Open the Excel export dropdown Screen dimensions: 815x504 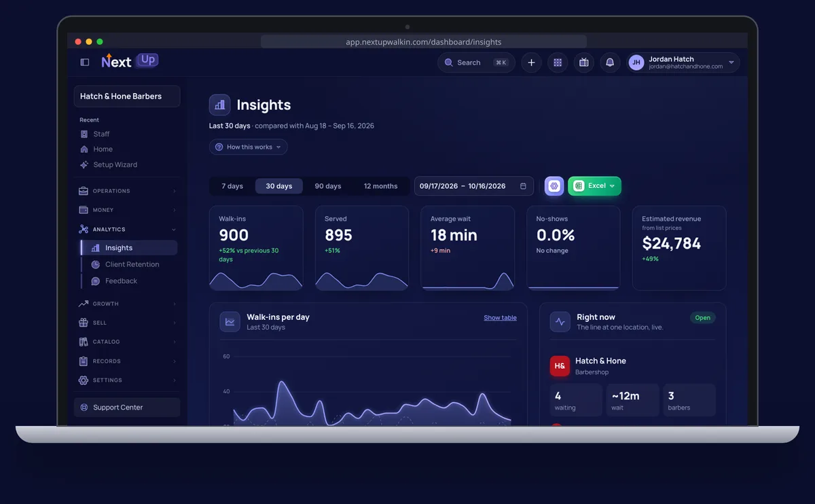click(x=594, y=186)
